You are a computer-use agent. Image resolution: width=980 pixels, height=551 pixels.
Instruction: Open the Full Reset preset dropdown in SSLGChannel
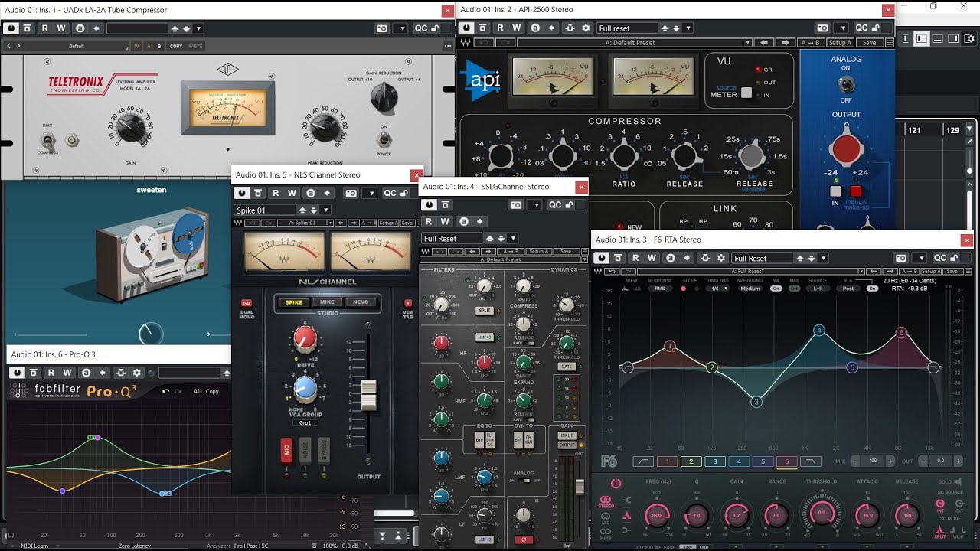(x=514, y=238)
